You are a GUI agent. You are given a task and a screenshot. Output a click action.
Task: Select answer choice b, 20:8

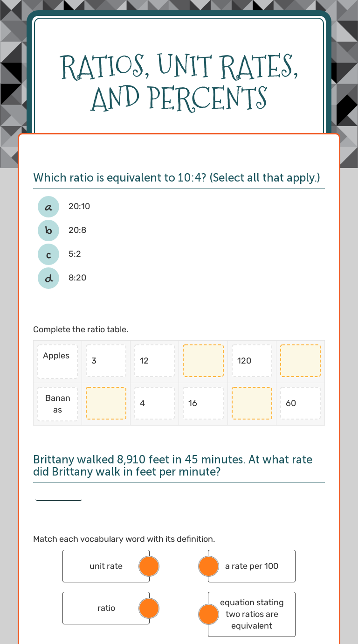click(48, 230)
